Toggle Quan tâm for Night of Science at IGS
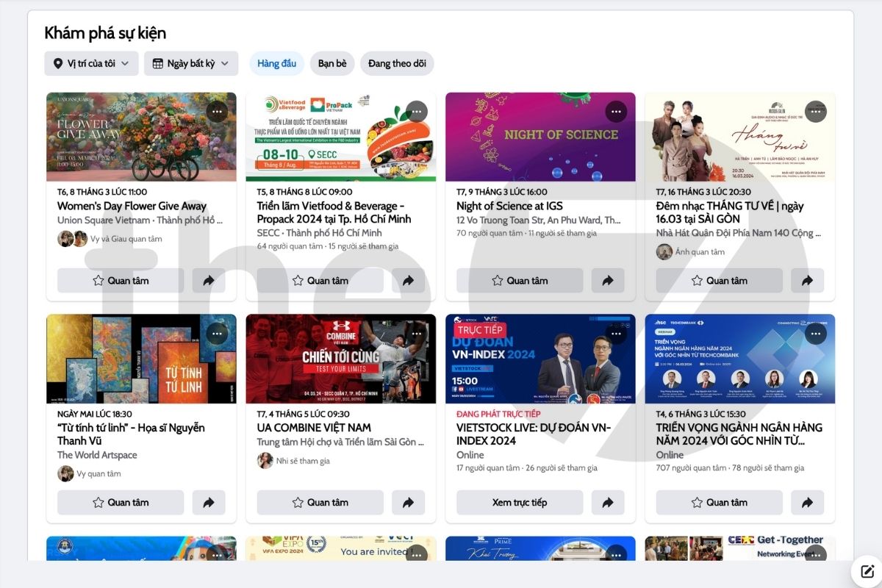 [x=520, y=280]
